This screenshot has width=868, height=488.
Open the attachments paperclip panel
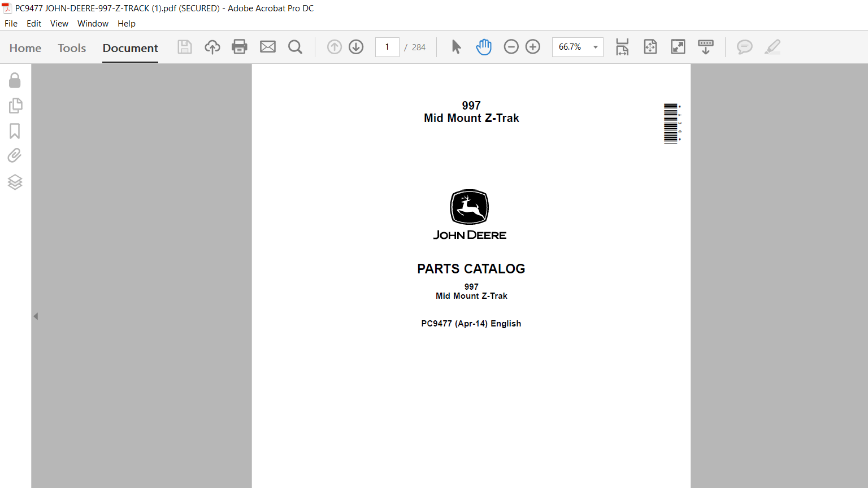click(15, 155)
